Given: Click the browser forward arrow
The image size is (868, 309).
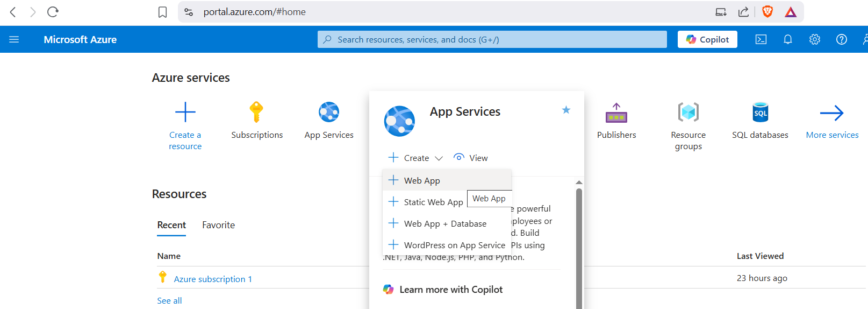Looking at the screenshot, I should 33,12.
